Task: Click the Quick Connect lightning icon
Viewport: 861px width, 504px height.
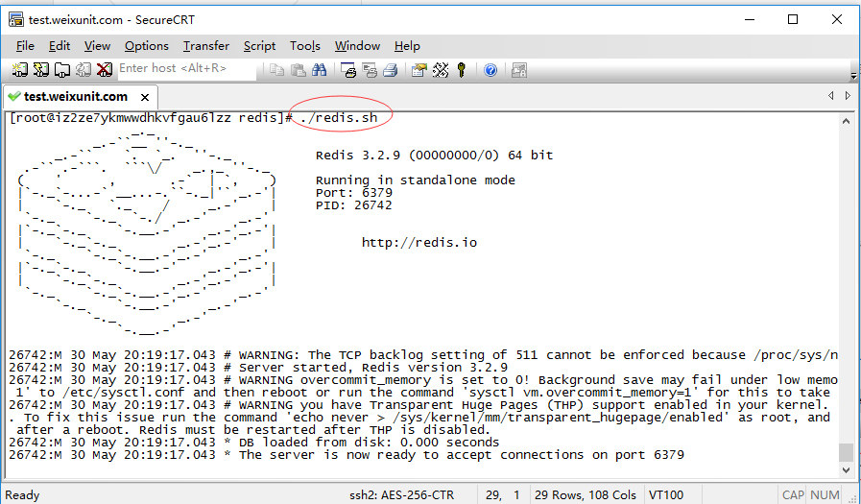Action: click(x=41, y=70)
